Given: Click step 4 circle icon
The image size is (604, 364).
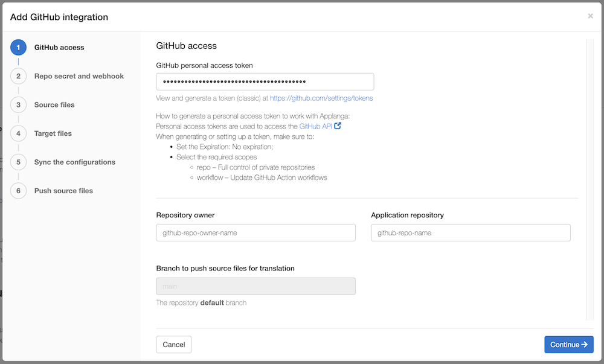Looking at the screenshot, I should pyautogui.click(x=19, y=133).
